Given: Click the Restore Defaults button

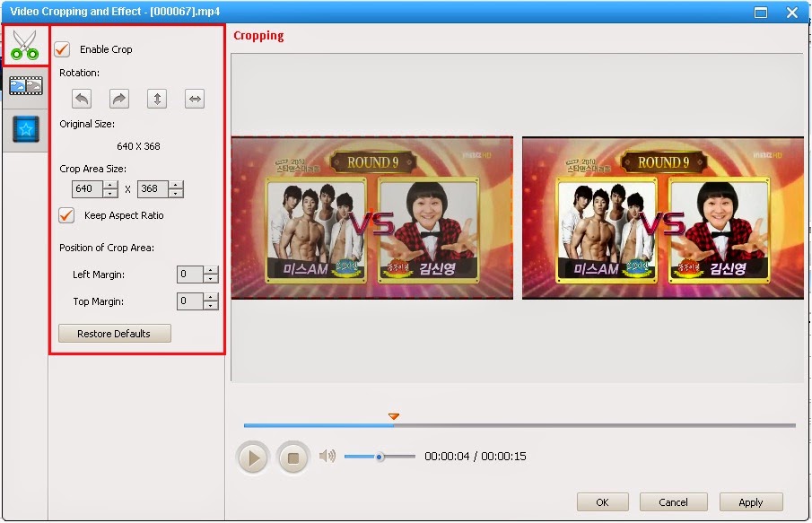Looking at the screenshot, I should pos(114,333).
